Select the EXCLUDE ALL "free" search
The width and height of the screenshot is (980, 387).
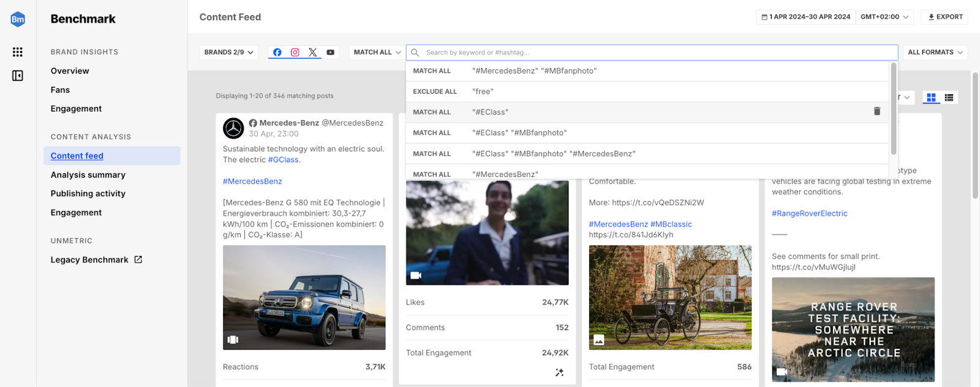[x=647, y=91]
